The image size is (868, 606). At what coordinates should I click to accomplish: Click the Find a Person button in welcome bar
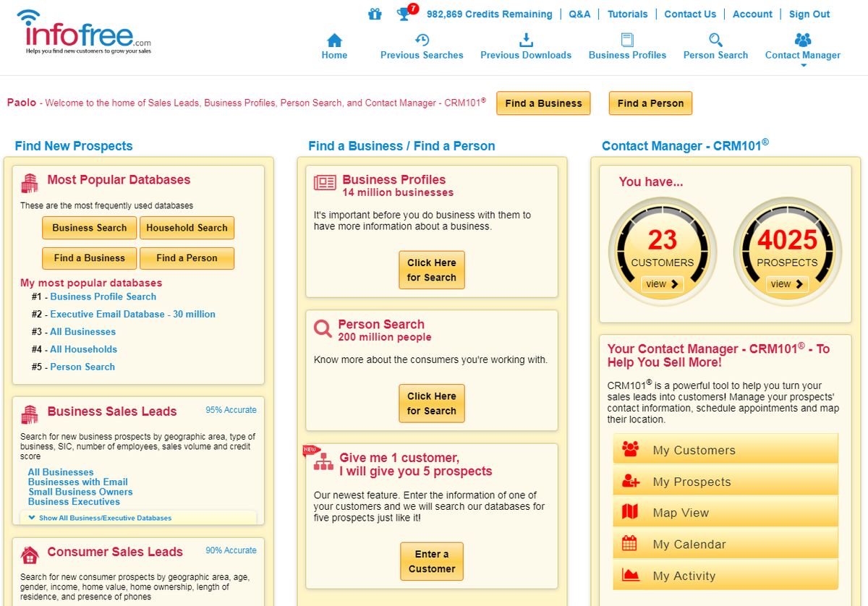[x=650, y=103]
